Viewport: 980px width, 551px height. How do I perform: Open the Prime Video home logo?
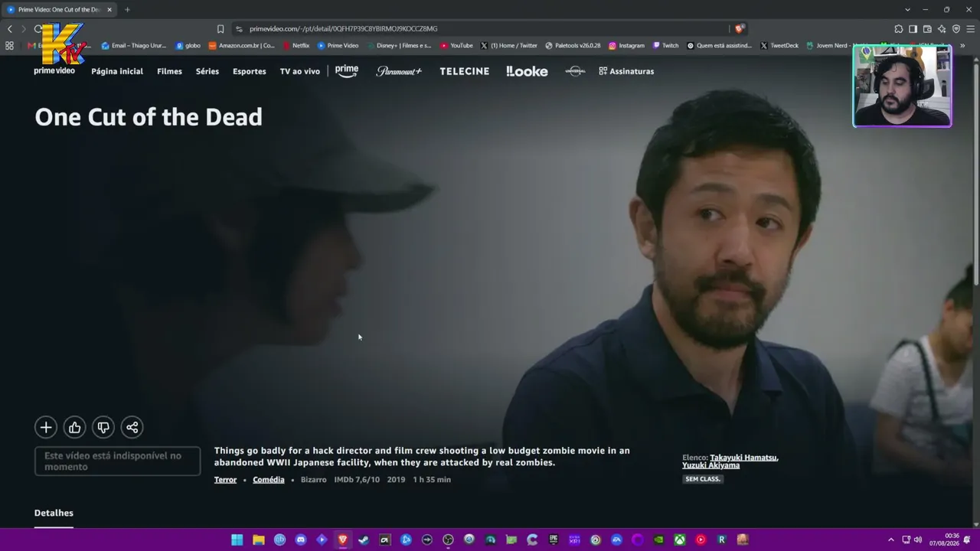(x=54, y=71)
